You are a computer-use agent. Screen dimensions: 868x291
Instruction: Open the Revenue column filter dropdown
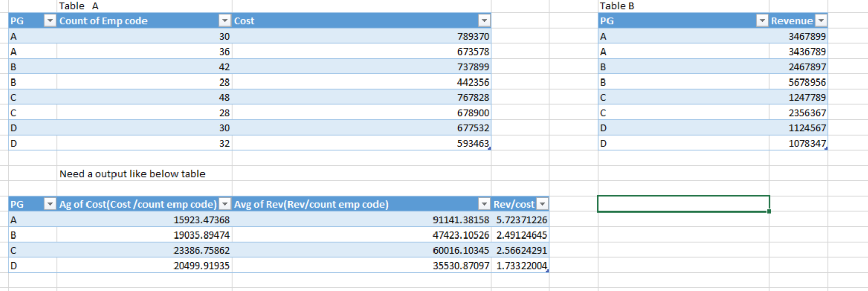(821, 21)
